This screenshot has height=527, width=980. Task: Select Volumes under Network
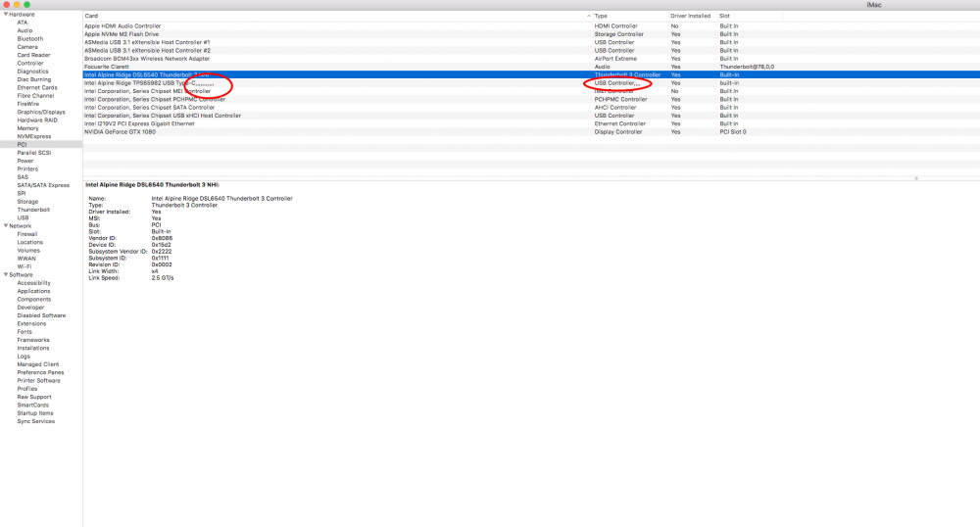28,250
